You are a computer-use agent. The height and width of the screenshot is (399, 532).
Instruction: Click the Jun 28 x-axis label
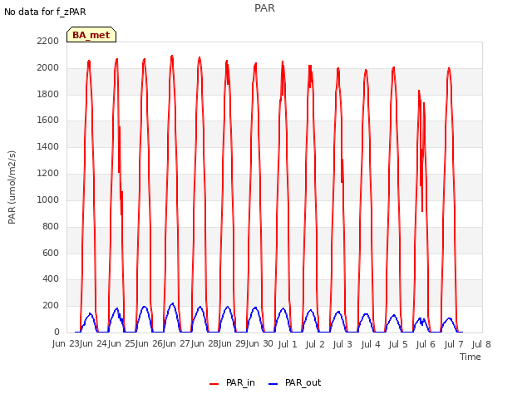(x=205, y=344)
